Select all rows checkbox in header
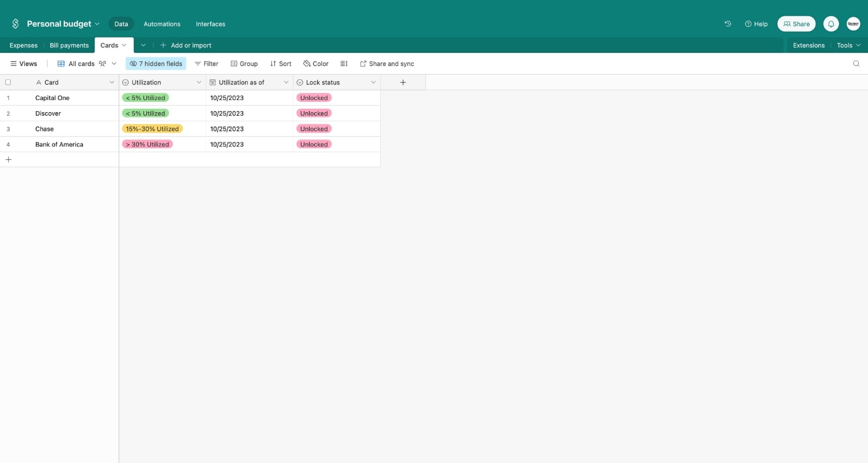The height and width of the screenshot is (463, 868). pos(8,82)
